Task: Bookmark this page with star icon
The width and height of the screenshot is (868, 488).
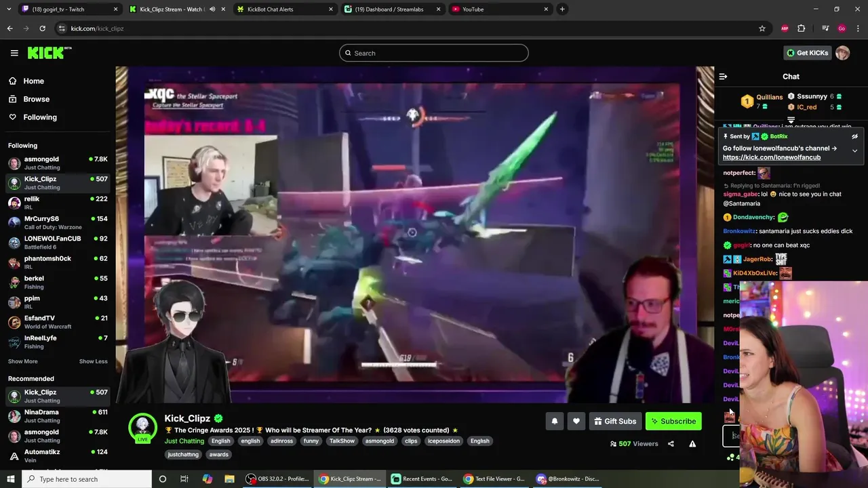Action: 762,28
